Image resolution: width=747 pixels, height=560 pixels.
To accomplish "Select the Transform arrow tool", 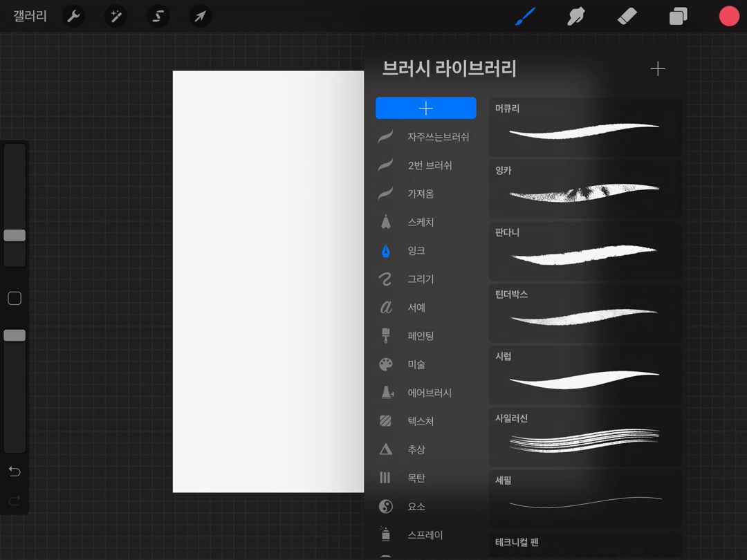I will (200, 16).
